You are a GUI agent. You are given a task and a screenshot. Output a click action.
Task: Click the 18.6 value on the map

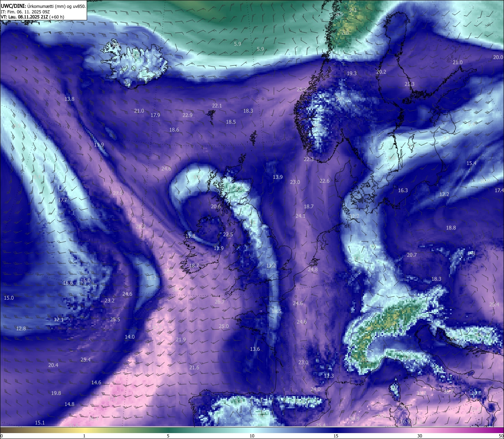pyautogui.click(x=174, y=130)
